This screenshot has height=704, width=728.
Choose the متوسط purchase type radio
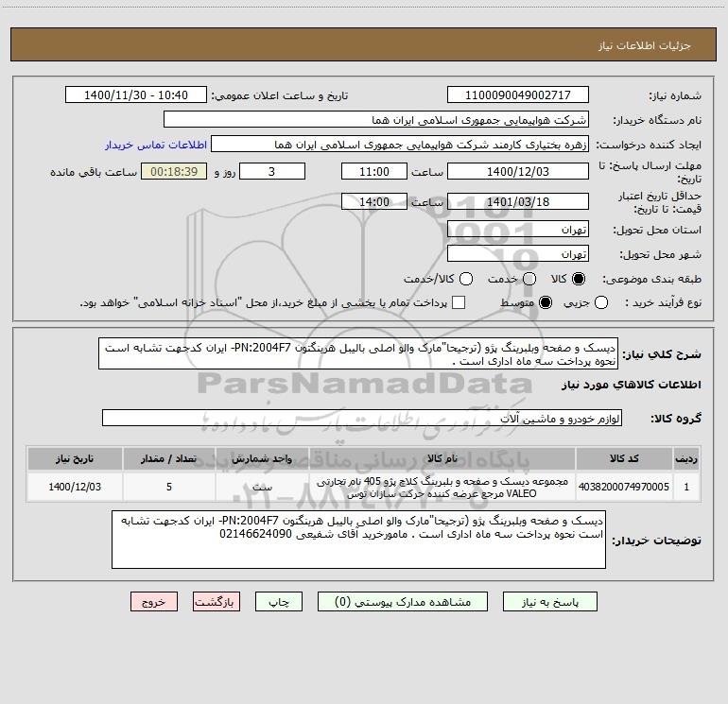tap(546, 302)
